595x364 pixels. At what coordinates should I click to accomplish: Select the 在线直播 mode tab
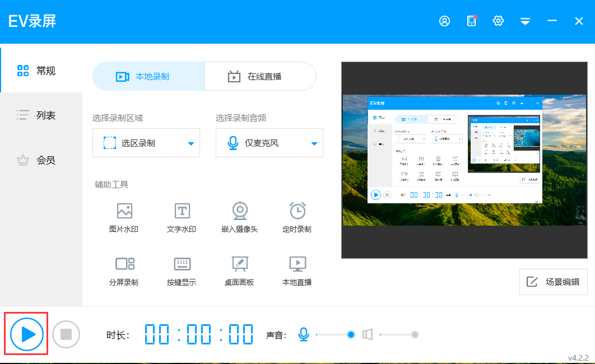261,76
